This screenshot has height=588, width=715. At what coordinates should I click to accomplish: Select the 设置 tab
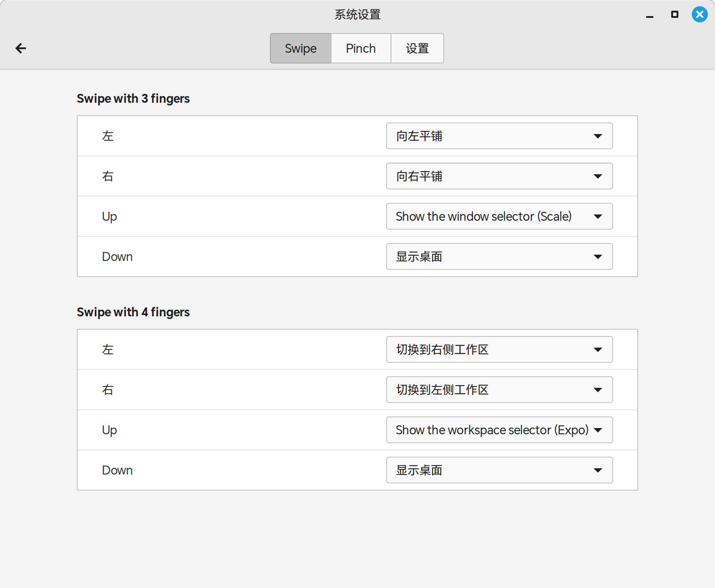coord(417,48)
